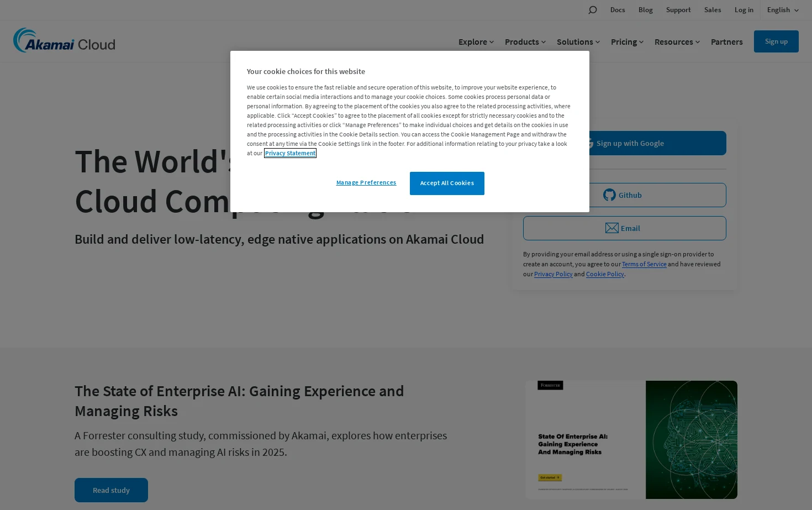
Task: Click the GitHub octocat icon
Action: (x=609, y=195)
